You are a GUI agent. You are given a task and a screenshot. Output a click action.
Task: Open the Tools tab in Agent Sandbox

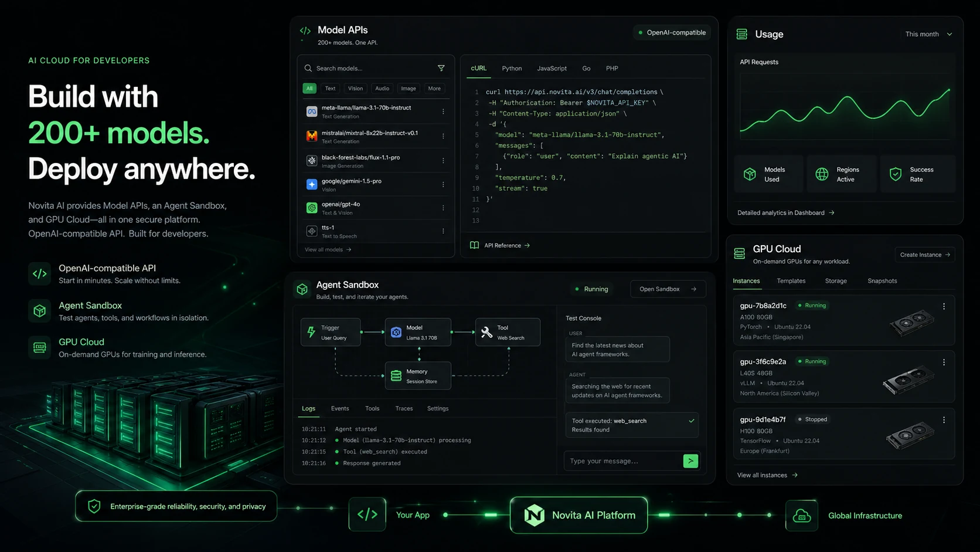click(372, 408)
